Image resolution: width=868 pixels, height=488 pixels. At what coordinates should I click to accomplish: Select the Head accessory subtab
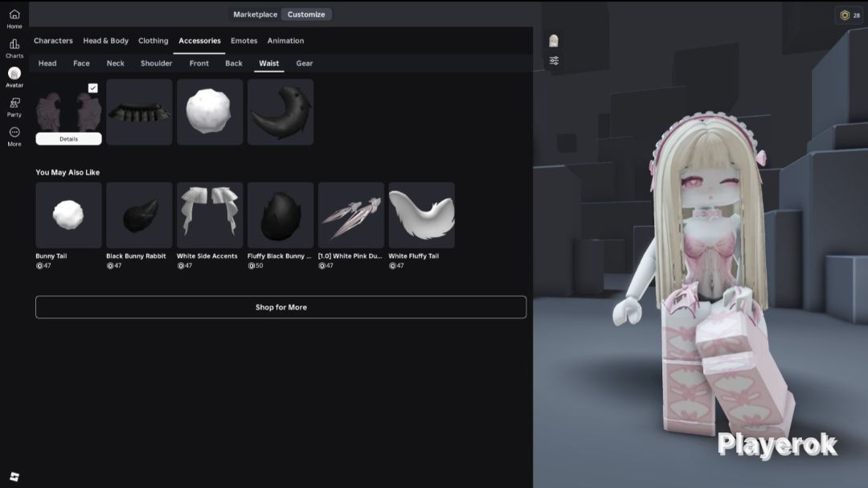[x=47, y=64]
